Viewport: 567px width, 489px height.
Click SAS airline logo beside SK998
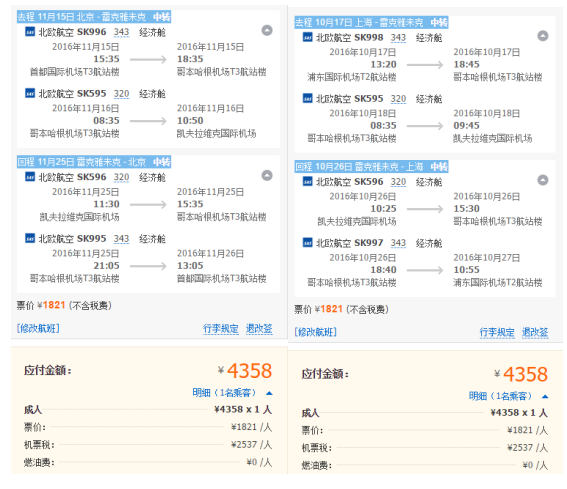pos(307,37)
